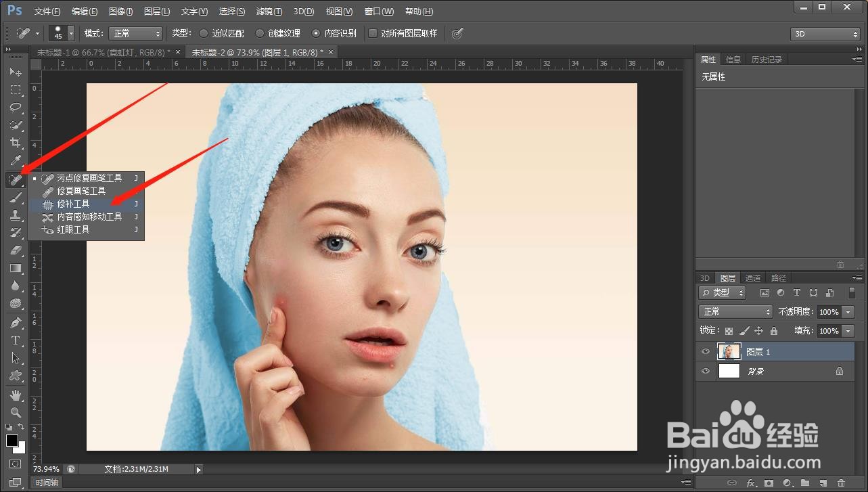Open the 3D workspace dropdown
The width and height of the screenshot is (868, 492).
[x=825, y=34]
